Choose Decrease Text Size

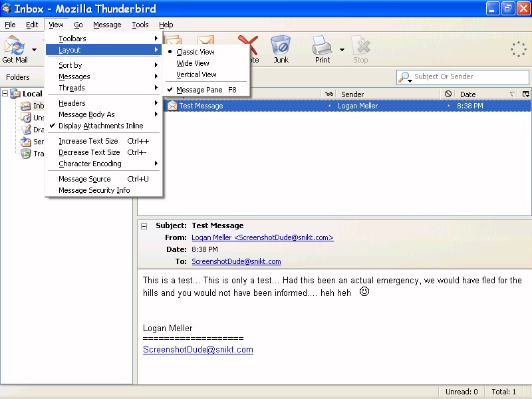point(104,153)
